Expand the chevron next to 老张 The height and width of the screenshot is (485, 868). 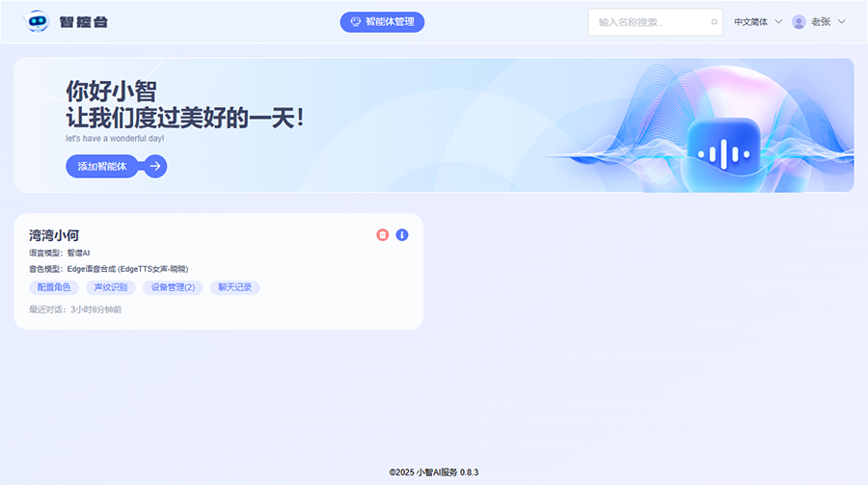[842, 22]
